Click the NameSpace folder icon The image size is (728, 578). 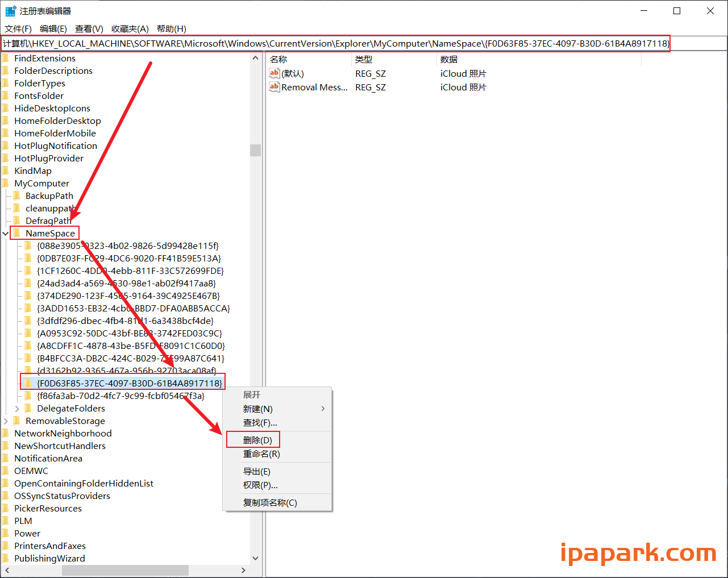point(17,233)
